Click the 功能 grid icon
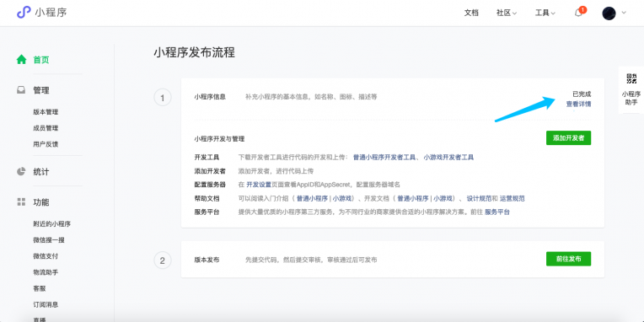Screen dimensions: 644x322 [x=21, y=202]
